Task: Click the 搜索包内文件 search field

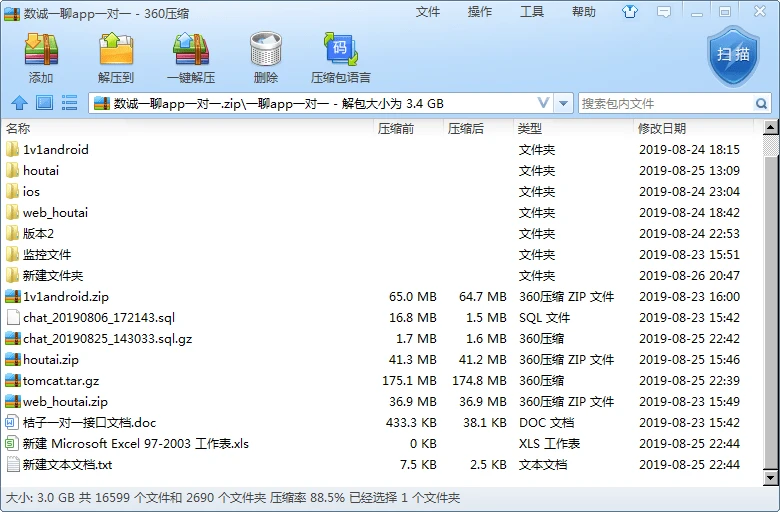Action: coord(664,103)
